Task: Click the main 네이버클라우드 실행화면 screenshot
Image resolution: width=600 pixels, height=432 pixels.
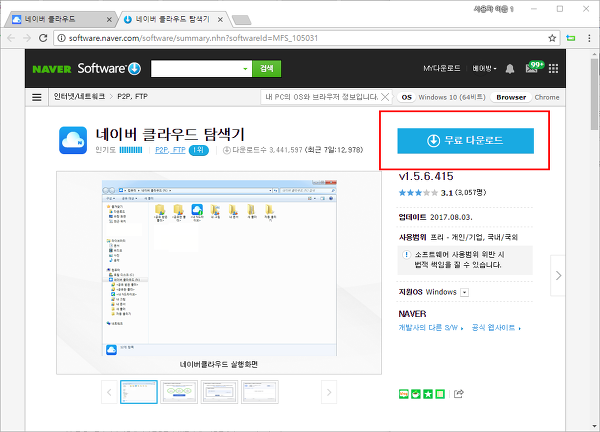Action: coord(219,268)
